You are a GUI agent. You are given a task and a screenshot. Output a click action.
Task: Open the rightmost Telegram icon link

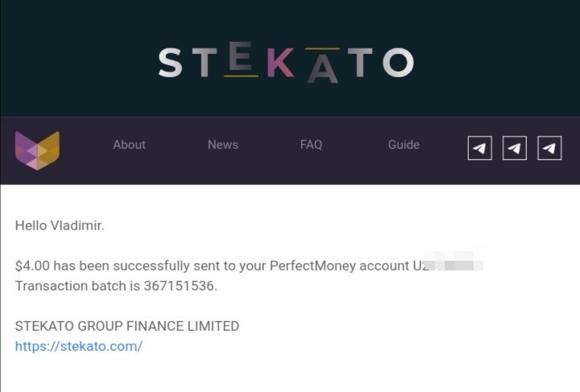(549, 148)
